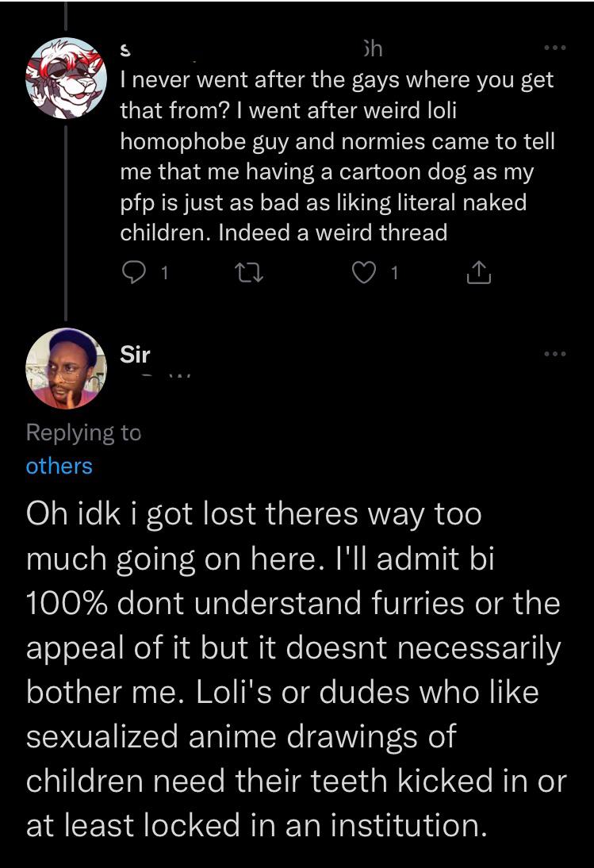The width and height of the screenshot is (594, 868).
Task: Click the display name "Sir"
Action: click(x=135, y=354)
